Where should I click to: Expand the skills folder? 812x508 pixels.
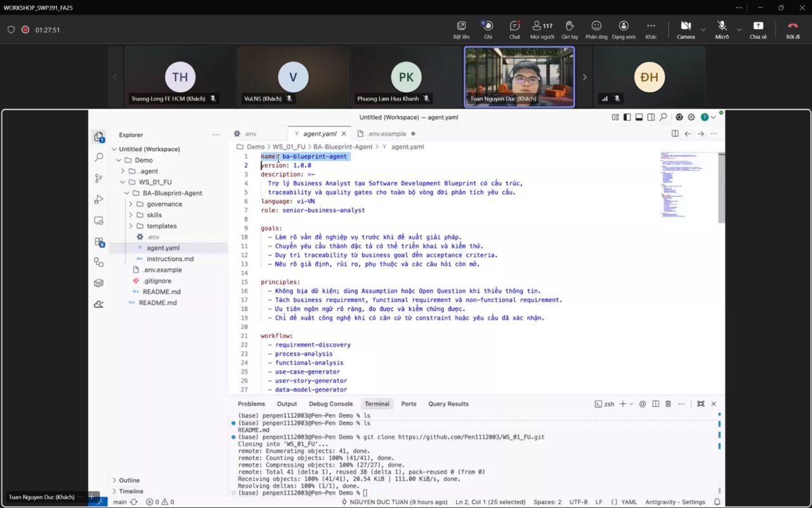[131, 215]
